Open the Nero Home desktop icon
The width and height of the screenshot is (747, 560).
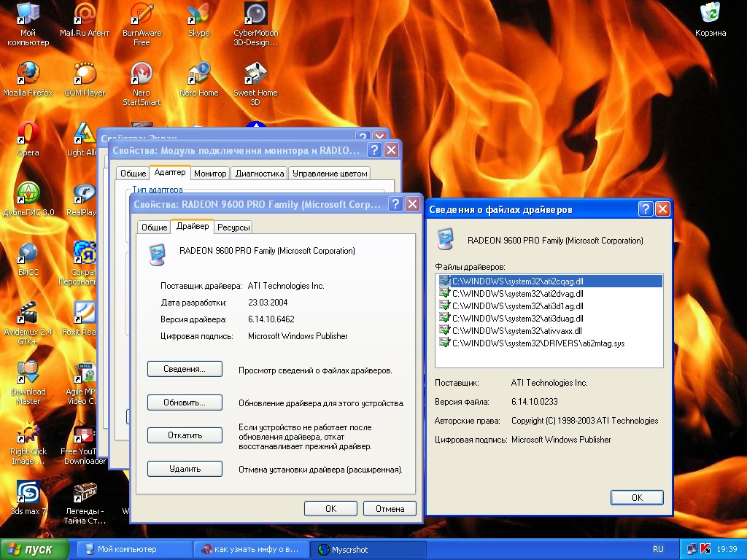tap(198, 79)
